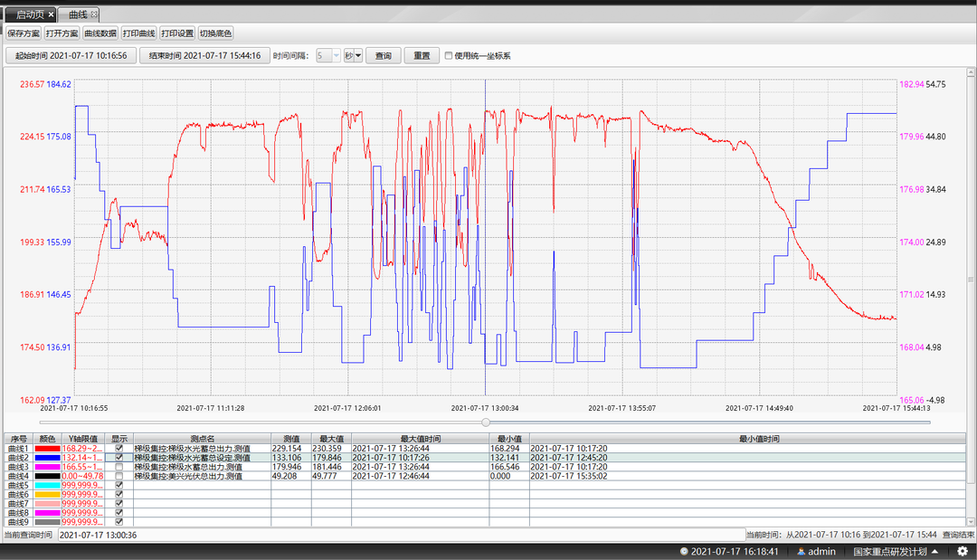Click 打开方案 toolbar button
977x560 pixels.
62,33
